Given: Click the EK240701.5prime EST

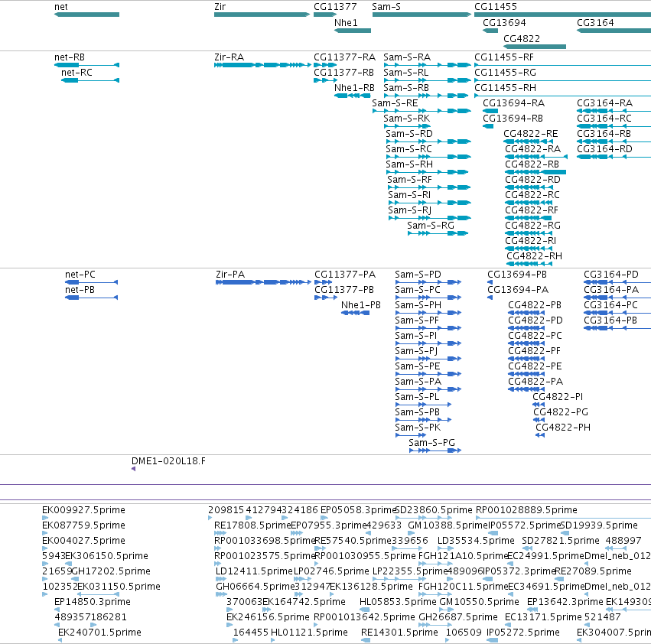Looking at the screenshot, I should coord(60,640).
